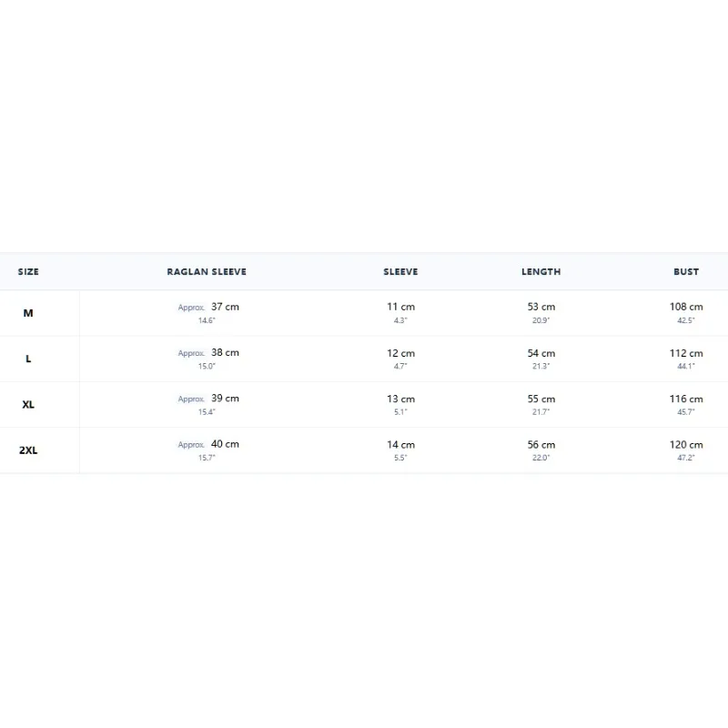Click the SIZE column header

click(28, 272)
